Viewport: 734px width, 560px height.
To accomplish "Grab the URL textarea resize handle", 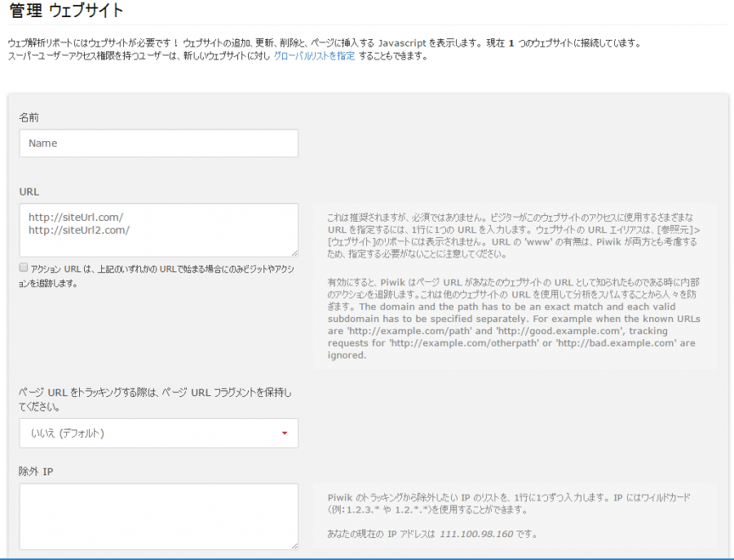I will [x=294, y=253].
